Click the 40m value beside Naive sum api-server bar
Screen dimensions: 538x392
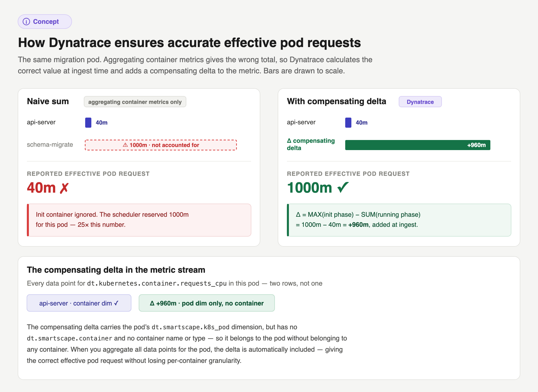point(102,123)
